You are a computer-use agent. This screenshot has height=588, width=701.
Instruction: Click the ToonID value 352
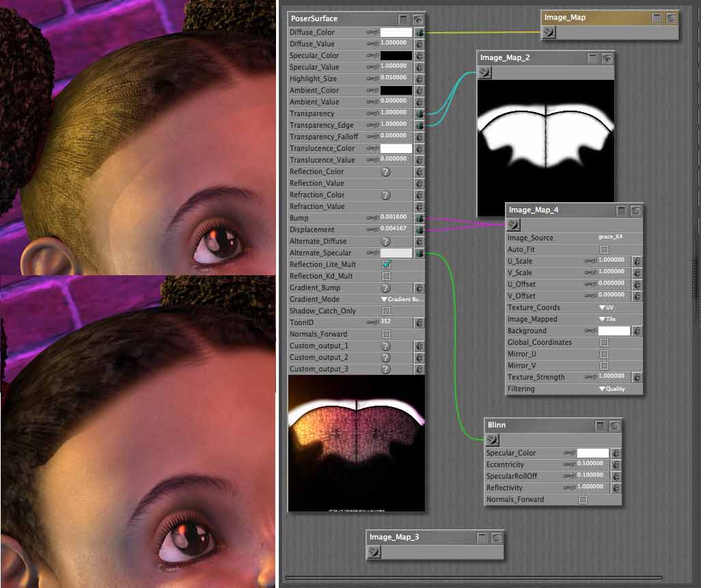(x=386, y=321)
